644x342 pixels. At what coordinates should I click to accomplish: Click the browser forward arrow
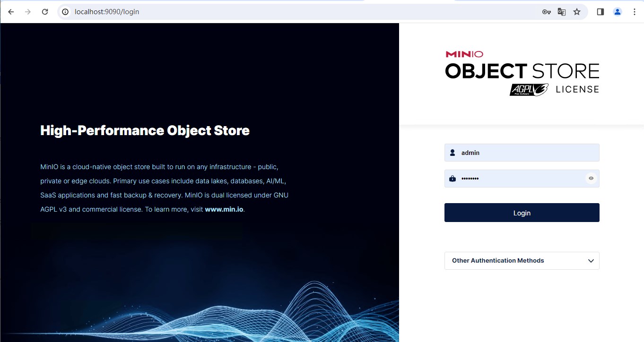(x=28, y=12)
